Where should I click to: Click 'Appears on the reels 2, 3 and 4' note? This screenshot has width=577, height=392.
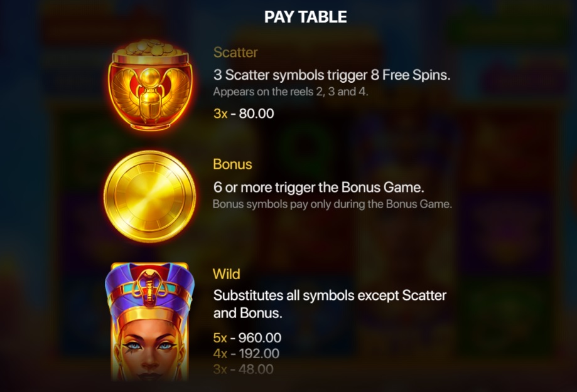(291, 92)
